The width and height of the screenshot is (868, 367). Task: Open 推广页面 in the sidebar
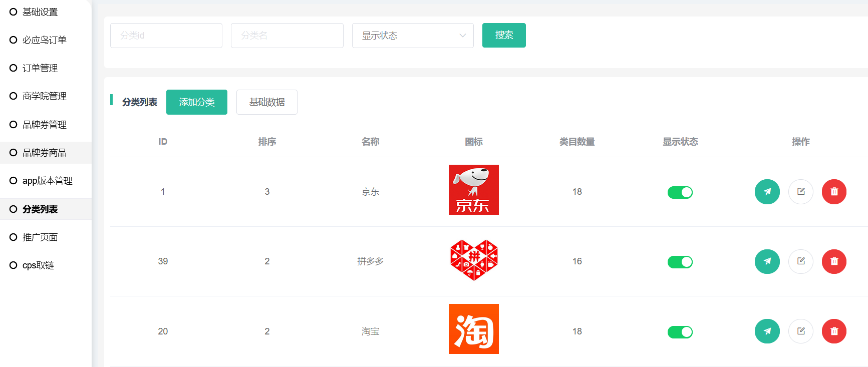(x=46, y=237)
